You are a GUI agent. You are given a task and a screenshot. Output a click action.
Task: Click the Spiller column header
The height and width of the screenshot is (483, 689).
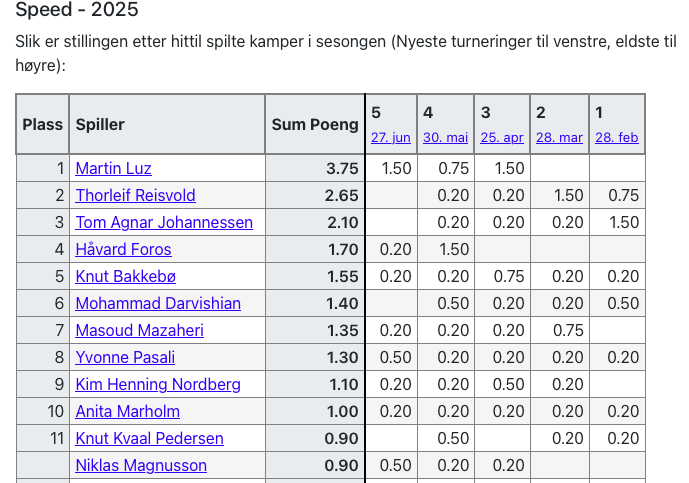[x=100, y=125]
